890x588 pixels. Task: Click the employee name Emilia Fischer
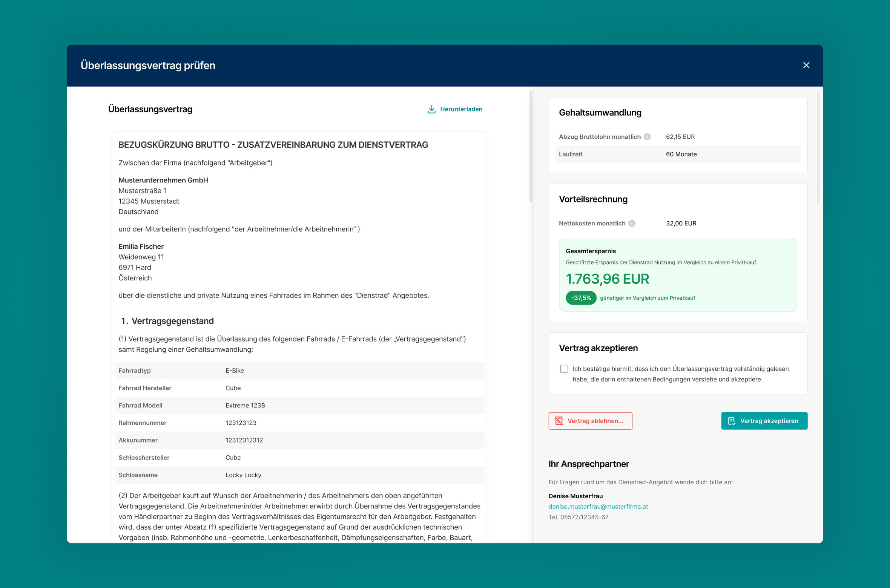[141, 247]
